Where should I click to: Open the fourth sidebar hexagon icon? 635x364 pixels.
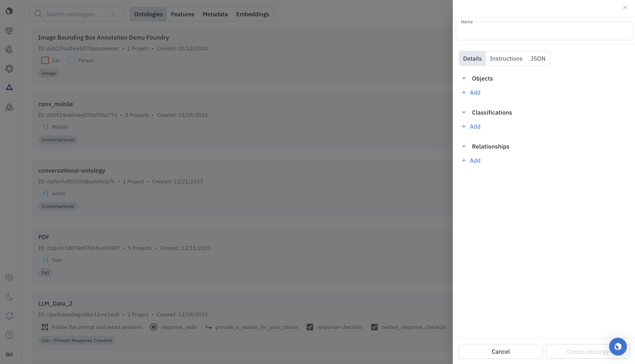[9, 69]
